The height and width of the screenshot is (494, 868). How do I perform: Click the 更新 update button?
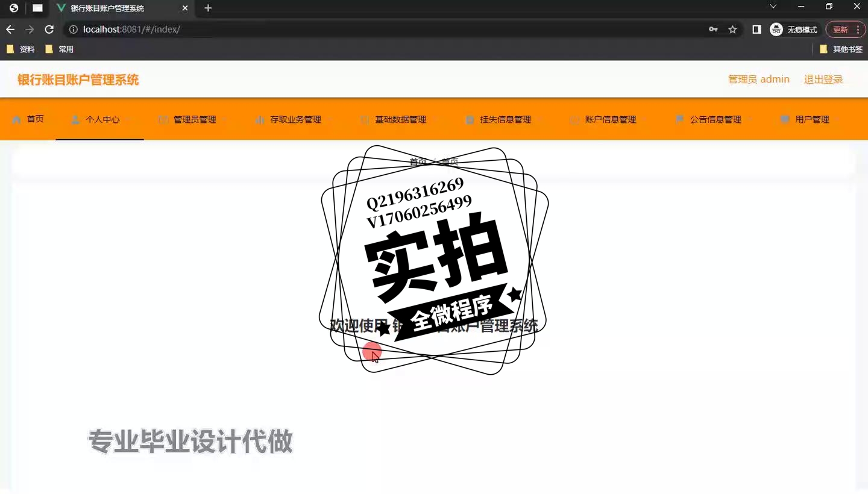click(840, 30)
